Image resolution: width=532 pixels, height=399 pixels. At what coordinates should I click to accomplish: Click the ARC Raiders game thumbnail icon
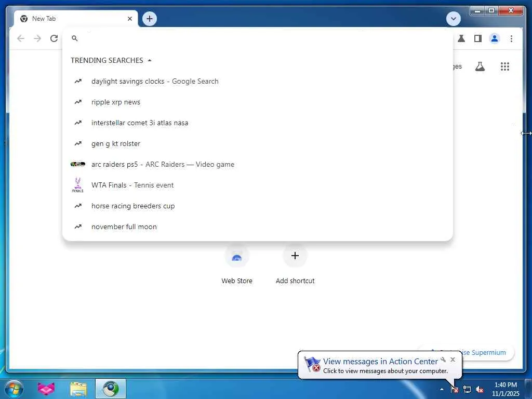coord(78,164)
